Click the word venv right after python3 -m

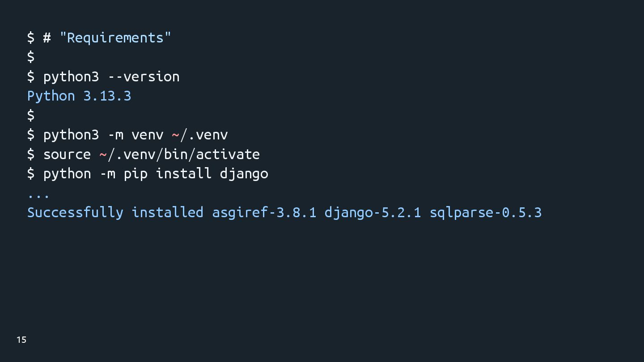tap(147, 135)
